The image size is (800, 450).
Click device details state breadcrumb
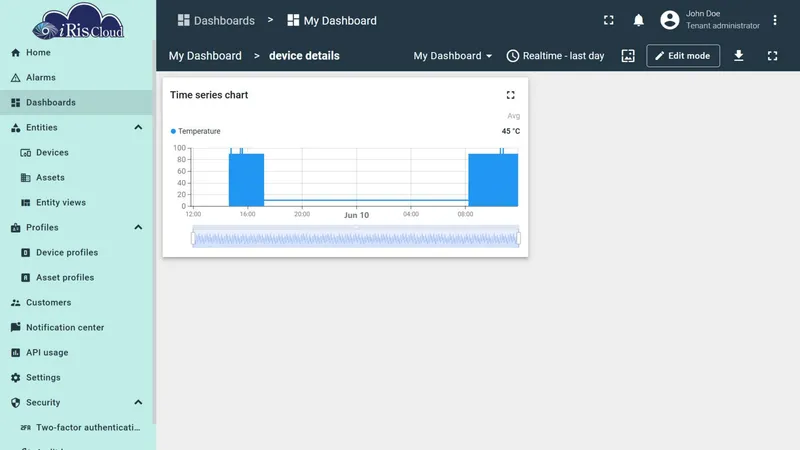click(304, 56)
